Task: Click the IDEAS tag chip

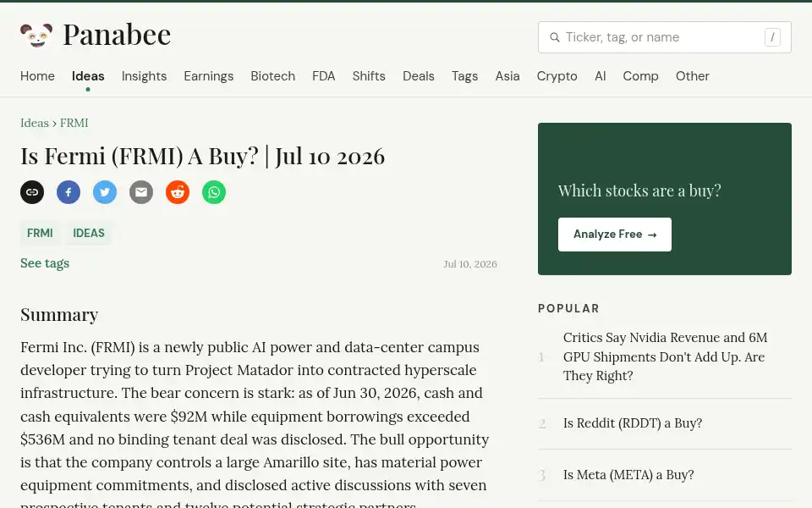Action: click(x=89, y=234)
